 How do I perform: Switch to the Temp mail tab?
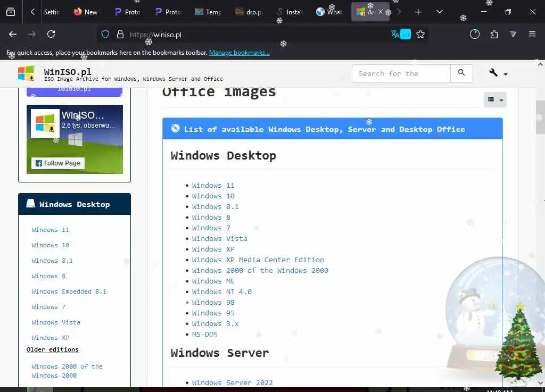(x=208, y=12)
